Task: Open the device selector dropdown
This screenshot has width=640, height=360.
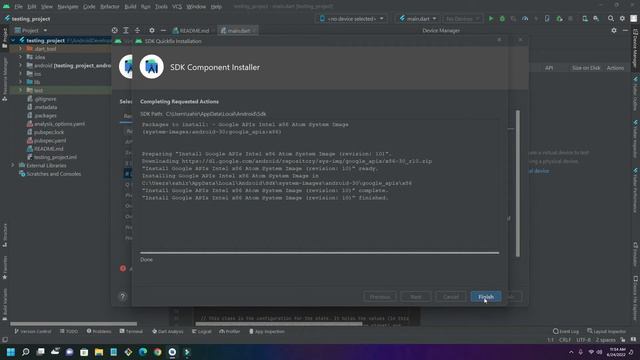Action: pos(352,19)
